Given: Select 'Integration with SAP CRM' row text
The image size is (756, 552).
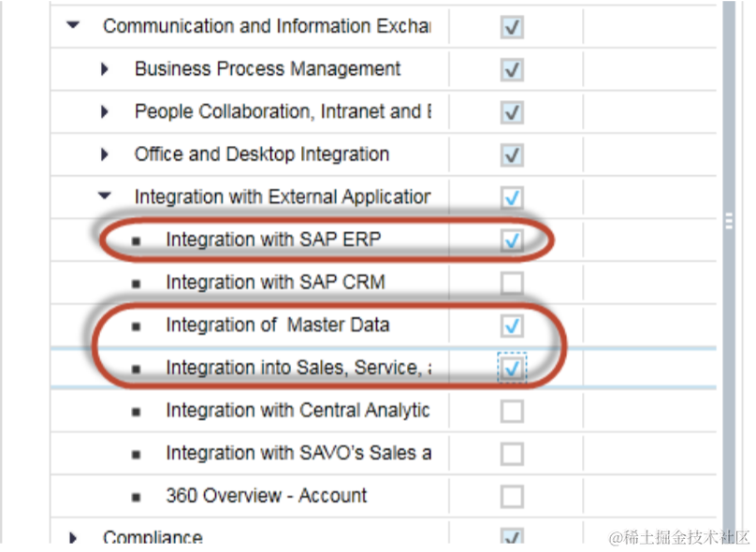Looking at the screenshot, I should pos(275,282).
